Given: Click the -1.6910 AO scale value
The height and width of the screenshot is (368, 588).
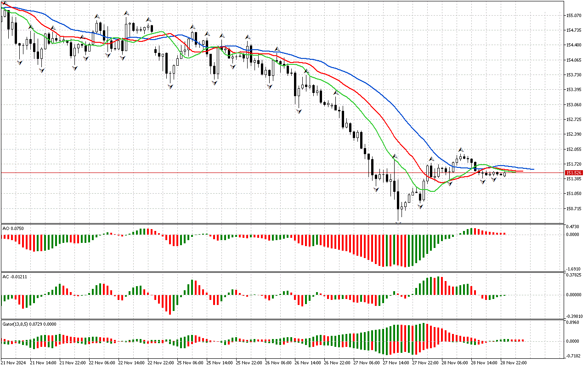Looking at the screenshot, I should click(x=573, y=269).
